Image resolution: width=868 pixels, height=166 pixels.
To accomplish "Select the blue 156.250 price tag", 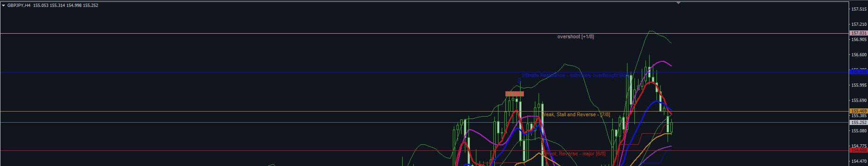I will 858,71.
